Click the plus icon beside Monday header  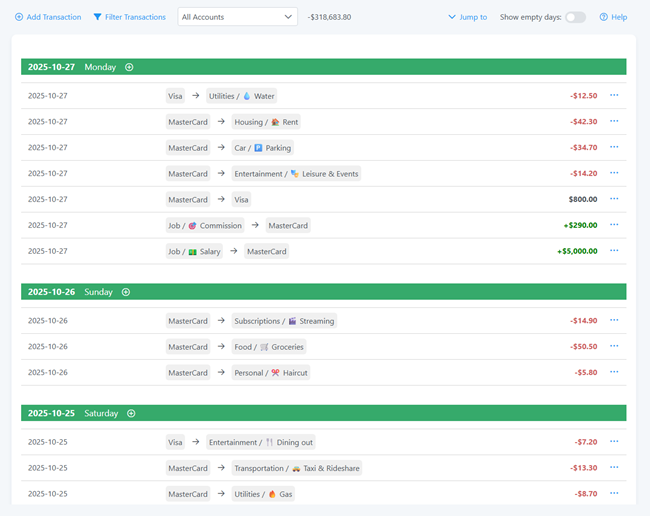pos(129,67)
